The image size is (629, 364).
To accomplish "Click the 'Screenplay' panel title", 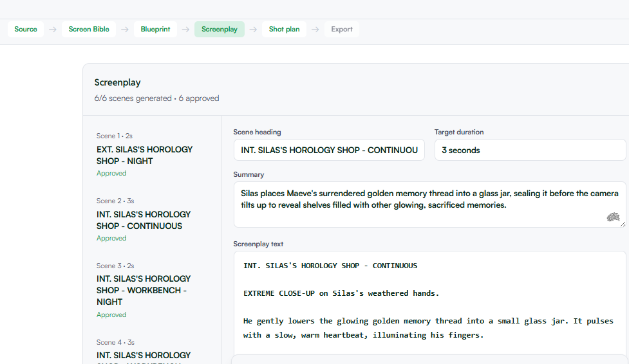I will point(118,82).
